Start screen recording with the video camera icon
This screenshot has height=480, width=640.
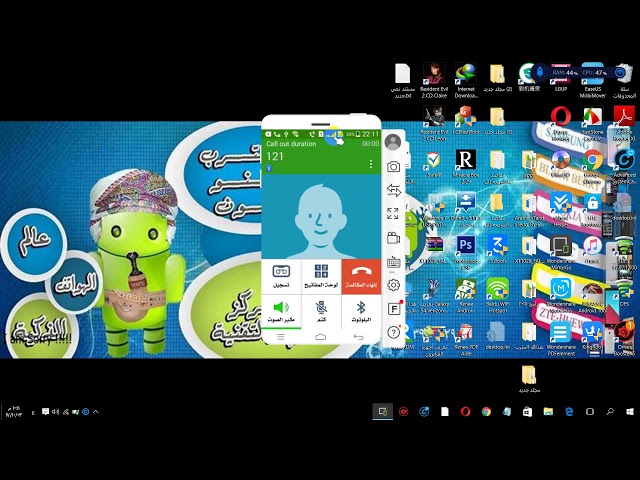click(393, 238)
